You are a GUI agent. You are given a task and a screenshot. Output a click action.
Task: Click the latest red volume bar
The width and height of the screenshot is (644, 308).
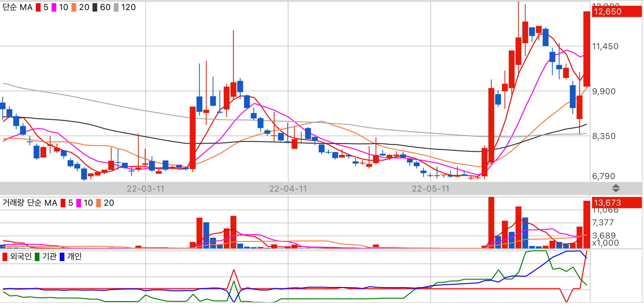[x=587, y=225]
